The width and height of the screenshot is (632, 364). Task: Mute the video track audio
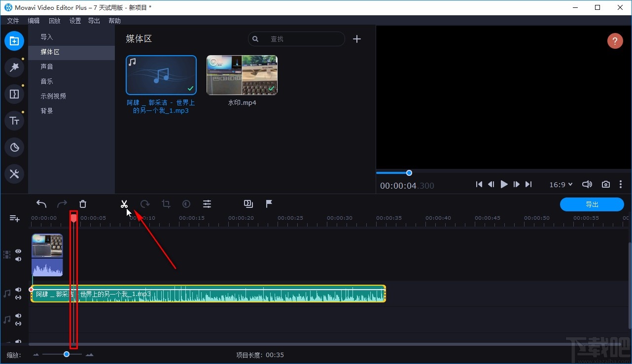(18, 259)
